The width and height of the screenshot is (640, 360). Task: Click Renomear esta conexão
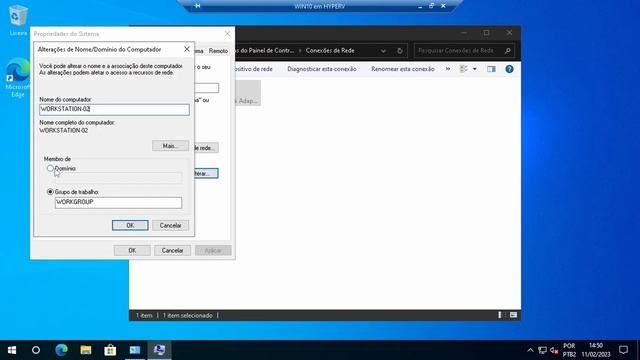402,69
